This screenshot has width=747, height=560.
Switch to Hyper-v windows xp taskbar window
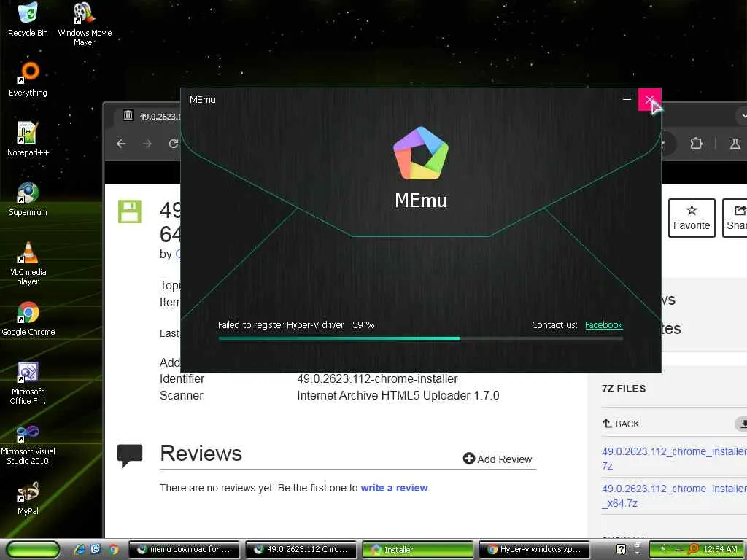(534, 550)
